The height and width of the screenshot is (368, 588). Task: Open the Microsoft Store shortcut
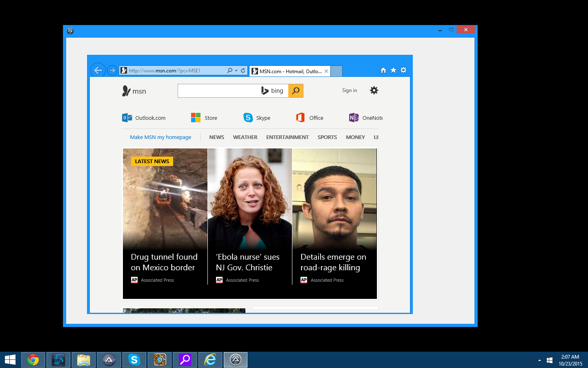[x=204, y=118]
